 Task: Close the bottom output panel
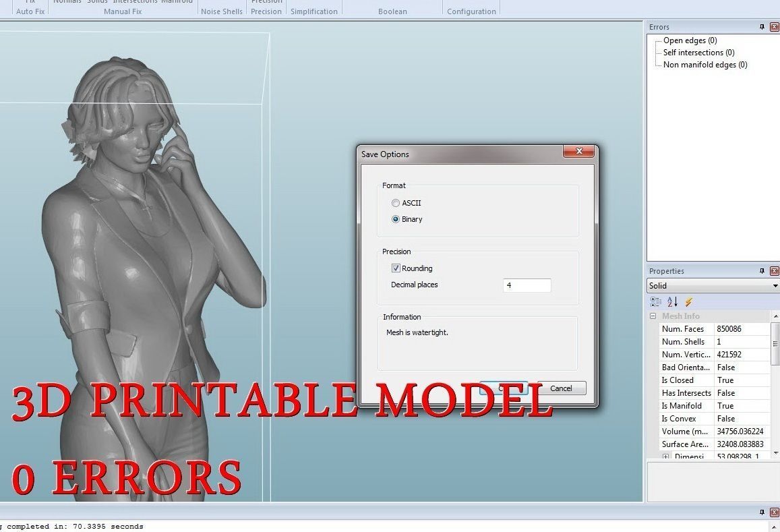click(x=774, y=512)
